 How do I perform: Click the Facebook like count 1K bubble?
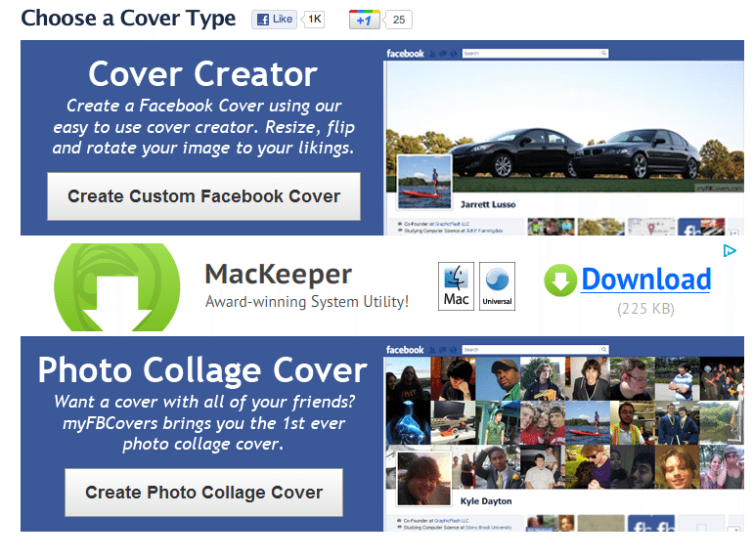[x=314, y=20]
